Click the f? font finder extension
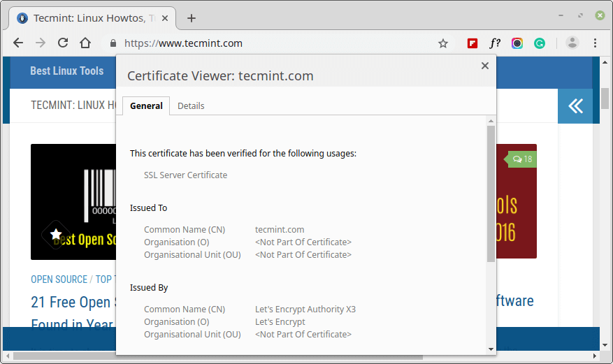 point(495,43)
